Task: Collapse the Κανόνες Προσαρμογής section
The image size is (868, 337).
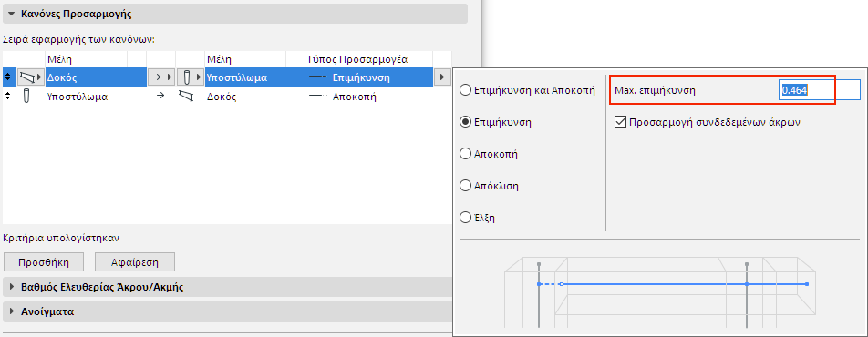Action: click(x=11, y=14)
